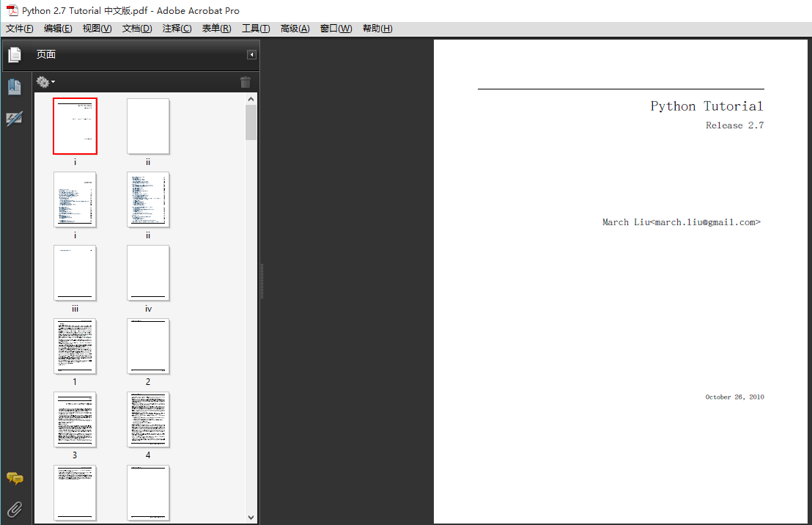This screenshot has width=812, height=525.
Task: Click the thumbnail scrollbar up arrow
Action: [251, 99]
